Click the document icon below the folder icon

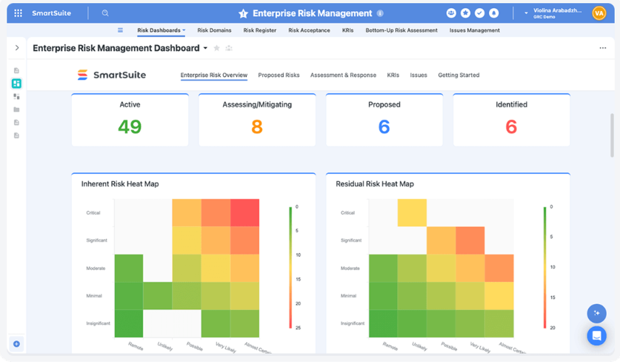(x=16, y=122)
